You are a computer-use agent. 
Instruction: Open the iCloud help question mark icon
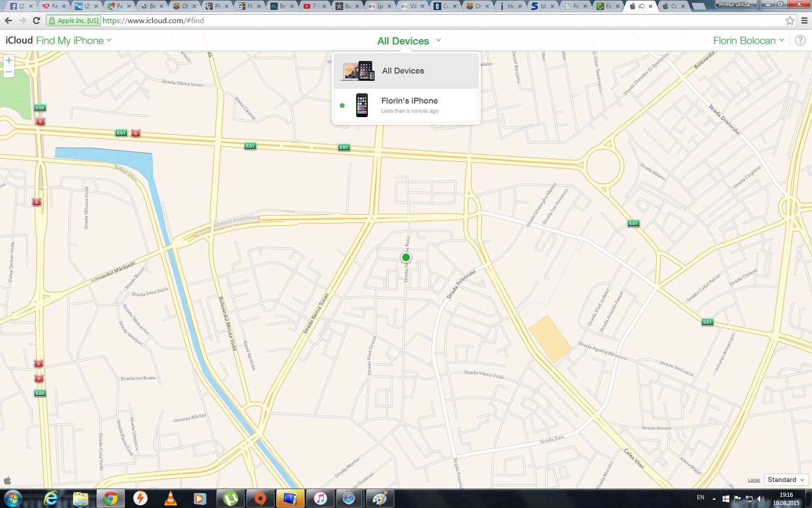[800, 41]
